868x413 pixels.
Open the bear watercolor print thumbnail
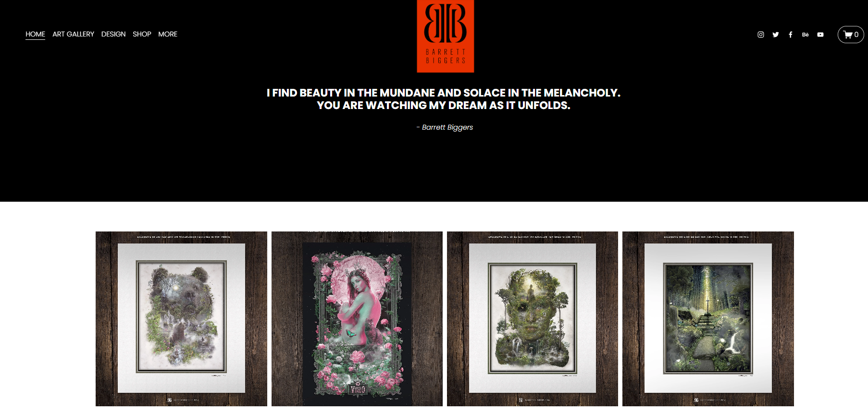pos(181,319)
